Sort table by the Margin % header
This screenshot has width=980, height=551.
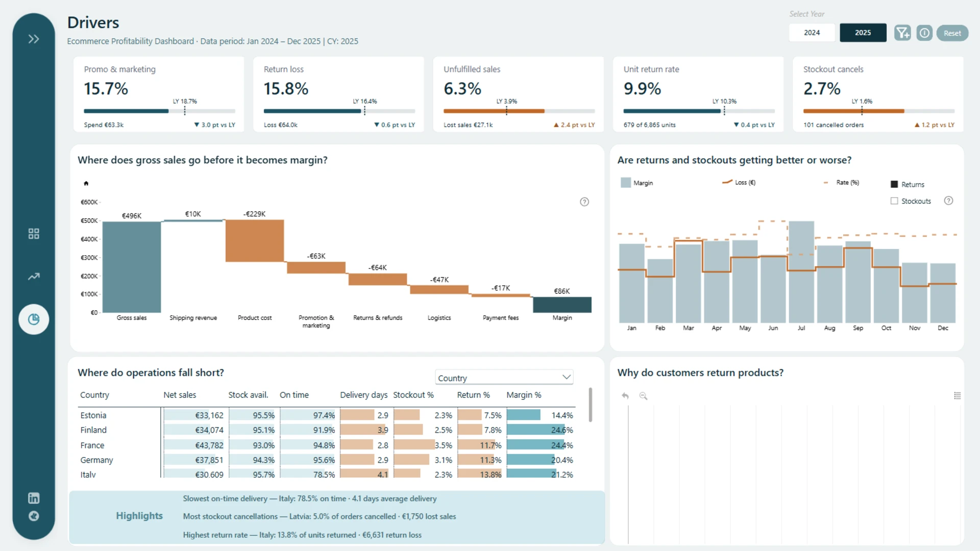tap(524, 395)
